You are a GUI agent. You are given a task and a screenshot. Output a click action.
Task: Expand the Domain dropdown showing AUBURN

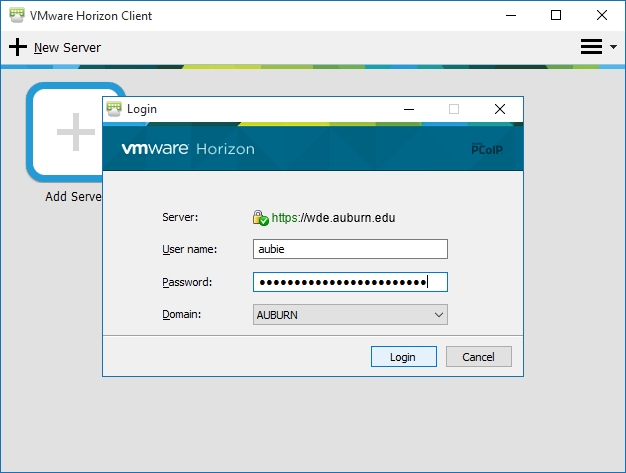coord(350,315)
